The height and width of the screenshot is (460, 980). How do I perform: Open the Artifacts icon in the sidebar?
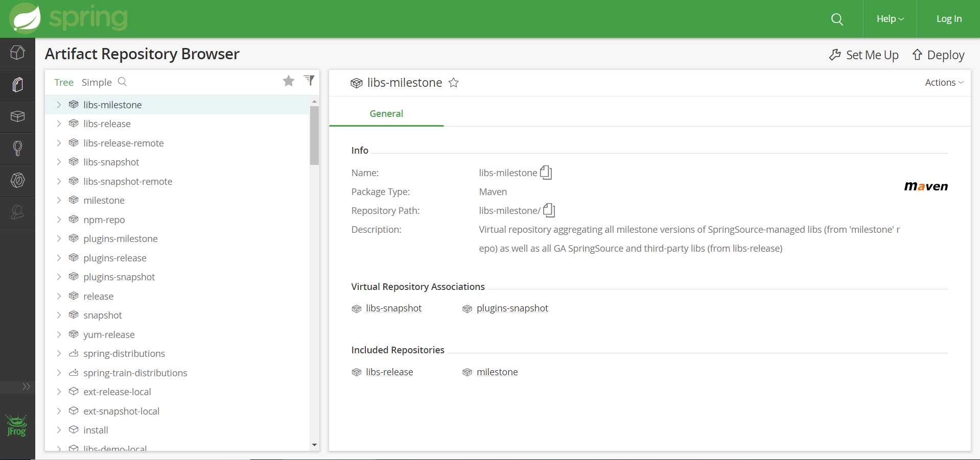[x=17, y=85]
